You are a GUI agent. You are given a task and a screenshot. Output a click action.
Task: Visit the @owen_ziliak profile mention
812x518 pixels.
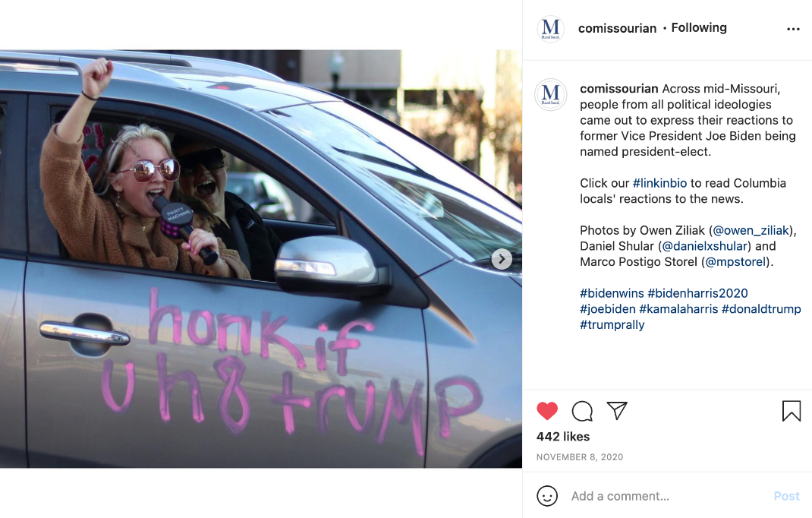[x=751, y=230]
